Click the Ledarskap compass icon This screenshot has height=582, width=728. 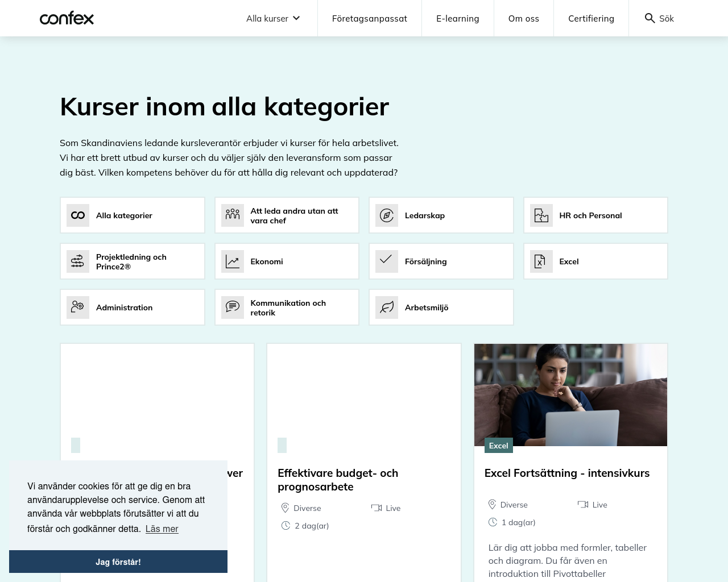[x=387, y=215]
